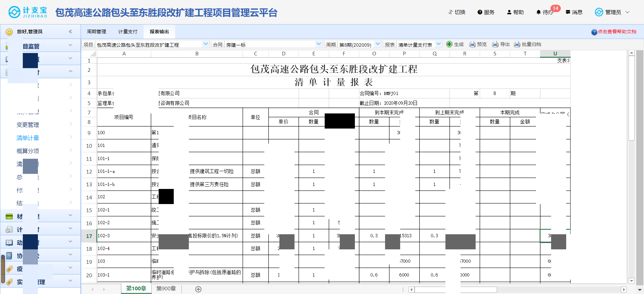Open 消息 messages
This screenshot has width=644, height=294.
[x=574, y=12]
